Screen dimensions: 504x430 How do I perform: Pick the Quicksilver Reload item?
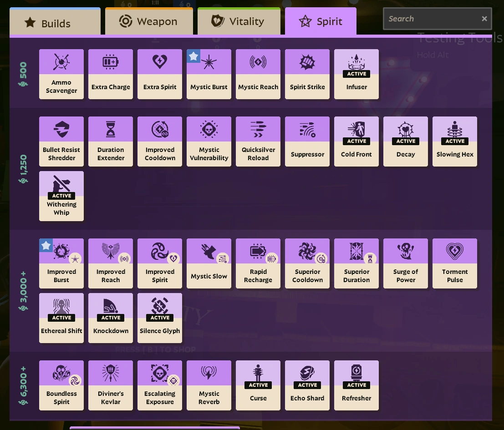[258, 142]
